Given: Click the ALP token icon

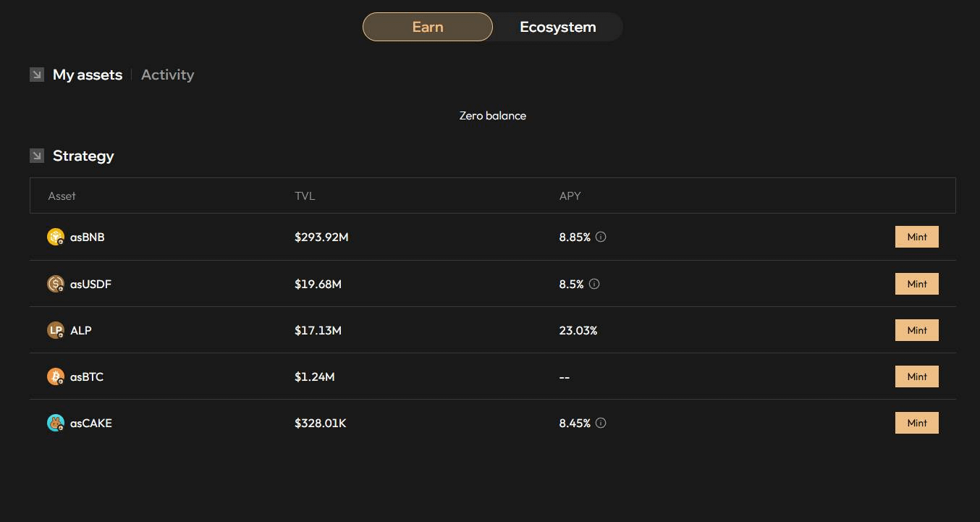Looking at the screenshot, I should [x=56, y=330].
